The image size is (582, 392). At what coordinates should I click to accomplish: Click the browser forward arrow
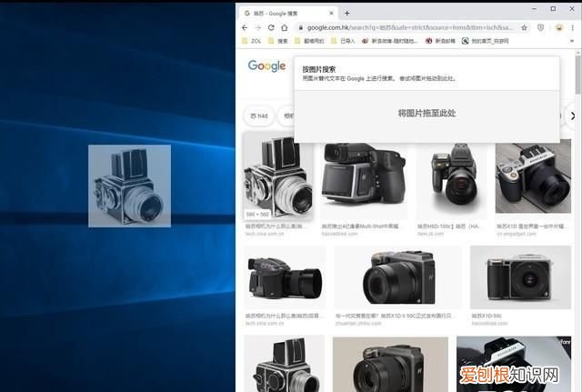258,28
